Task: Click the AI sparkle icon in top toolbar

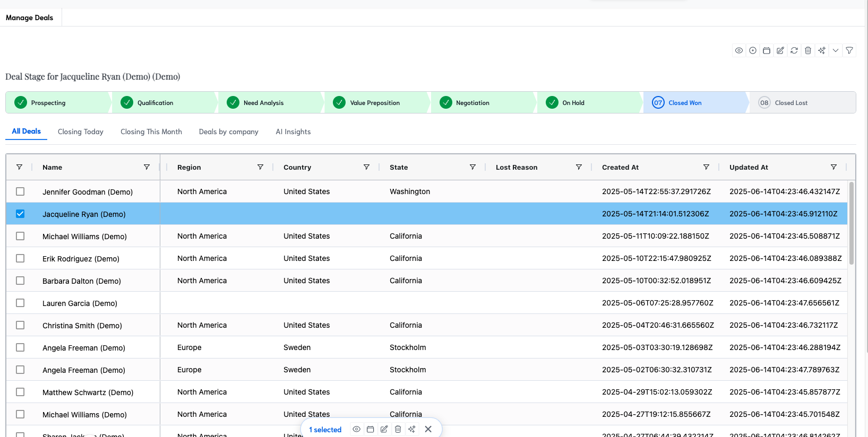Action: [x=822, y=50]
